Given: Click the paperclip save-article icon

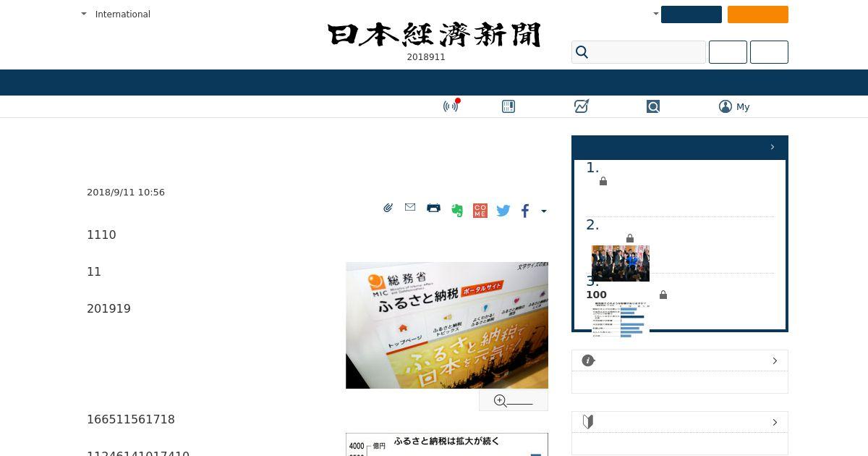Looking at the screenshot, I should [388, 208].
